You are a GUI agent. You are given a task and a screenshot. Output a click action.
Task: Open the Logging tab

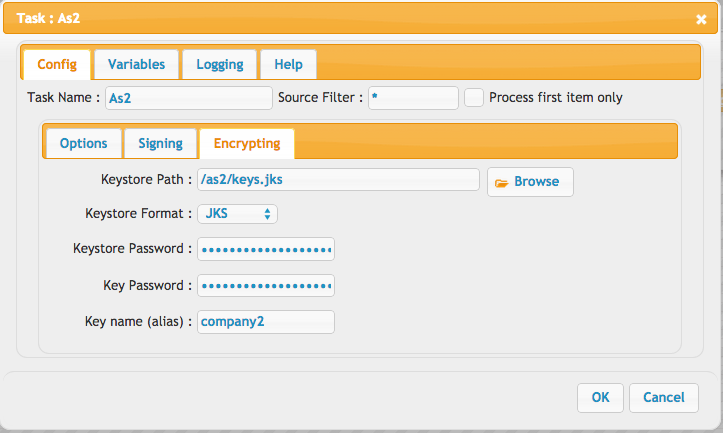click(x=219, y=65)
